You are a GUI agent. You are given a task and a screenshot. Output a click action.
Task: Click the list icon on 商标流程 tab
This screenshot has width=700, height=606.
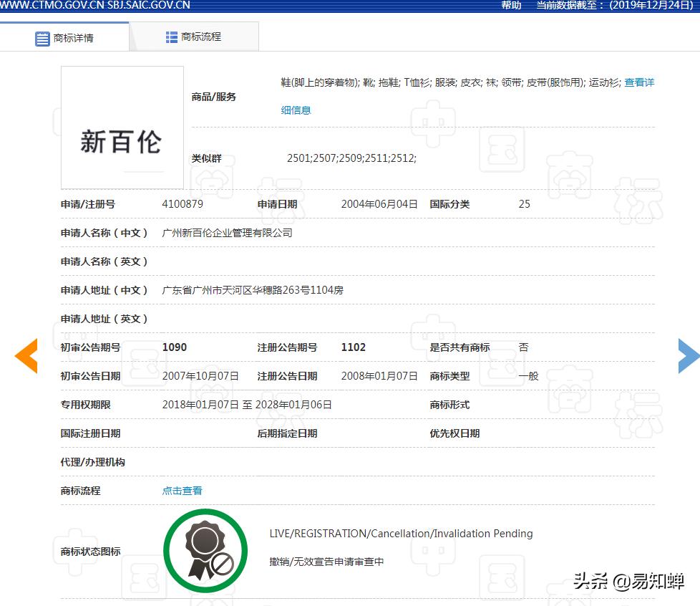tap(172, 36)
